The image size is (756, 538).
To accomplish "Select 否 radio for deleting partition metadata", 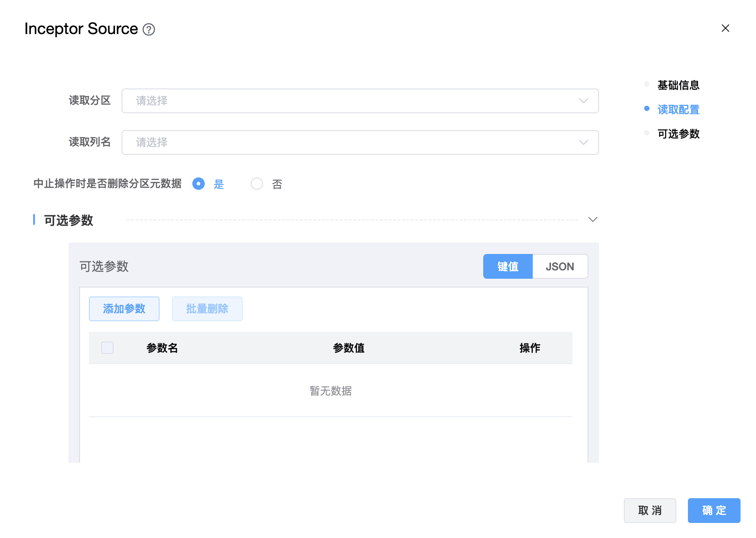I will tap(257, 184).
